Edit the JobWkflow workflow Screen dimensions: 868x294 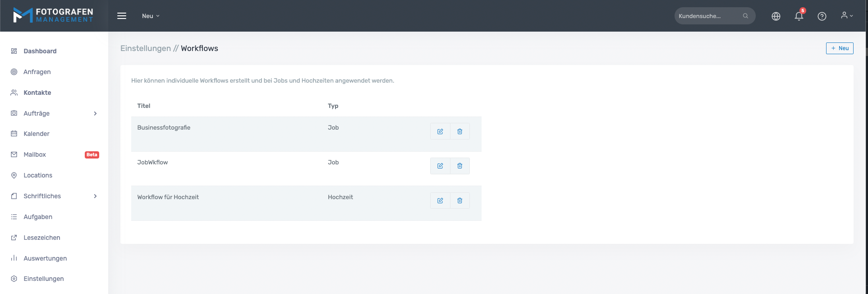coord(440,166)
